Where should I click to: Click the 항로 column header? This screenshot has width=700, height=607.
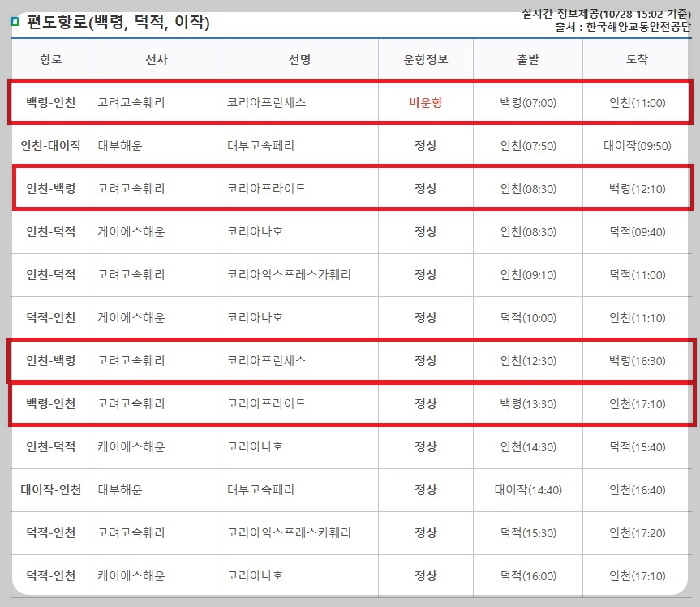click(x=51, y=60)
